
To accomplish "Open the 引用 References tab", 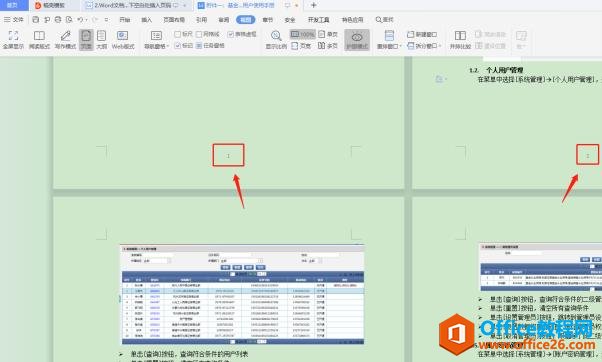I will tap(202, 20).
